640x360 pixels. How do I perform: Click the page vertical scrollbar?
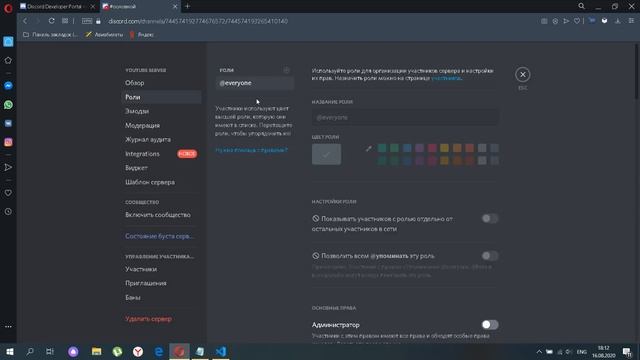click(x=636, y=72)
